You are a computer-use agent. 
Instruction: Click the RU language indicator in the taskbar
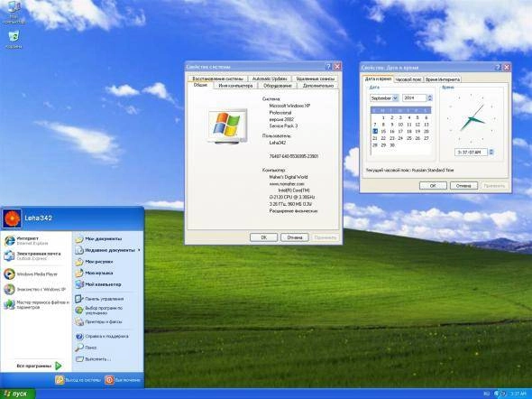coord(486,394)
